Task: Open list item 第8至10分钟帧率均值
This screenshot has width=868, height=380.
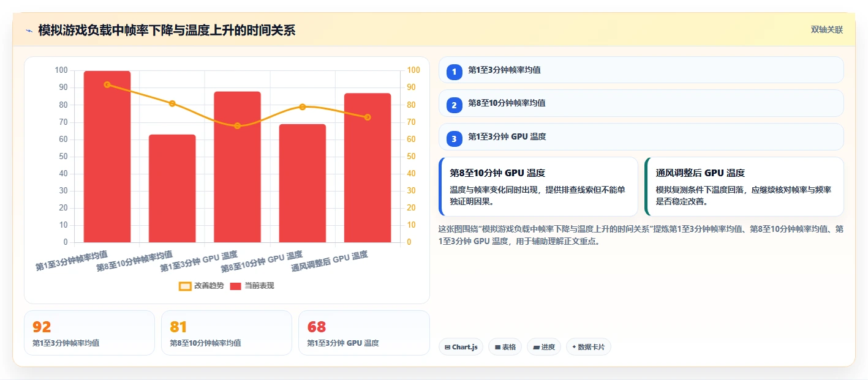Action: (x=641, y=103)
